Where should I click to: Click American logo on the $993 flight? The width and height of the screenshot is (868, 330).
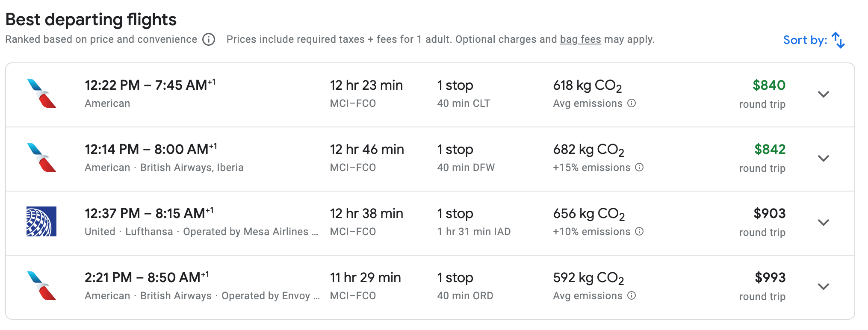click(41, 286)
